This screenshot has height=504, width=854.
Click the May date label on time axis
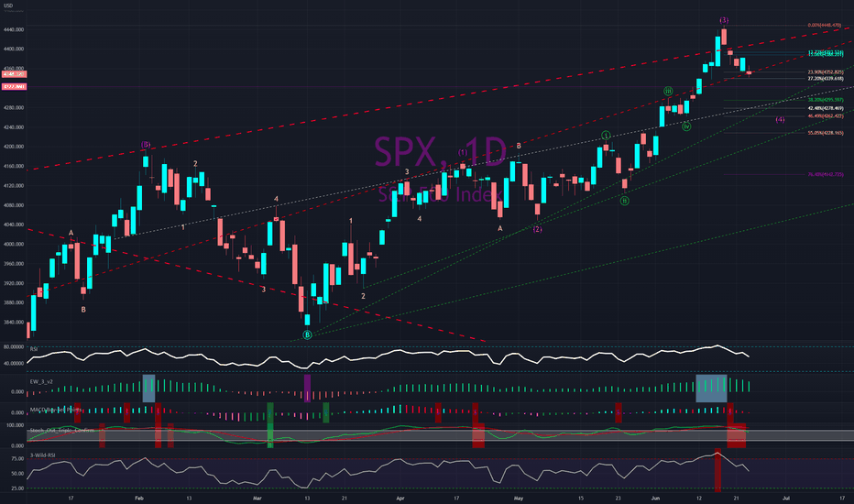(x=518, y=498)
